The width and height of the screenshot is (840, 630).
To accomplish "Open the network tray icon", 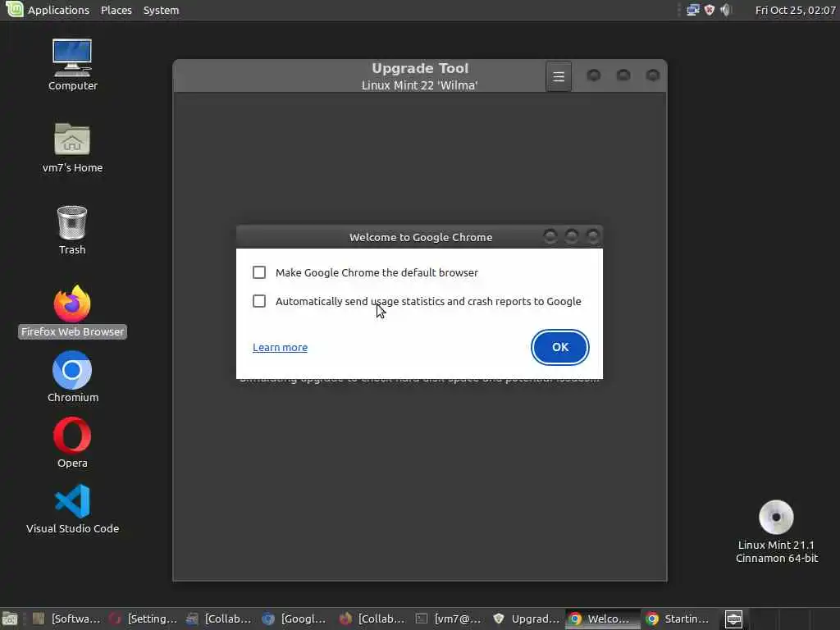I will 692,10.
